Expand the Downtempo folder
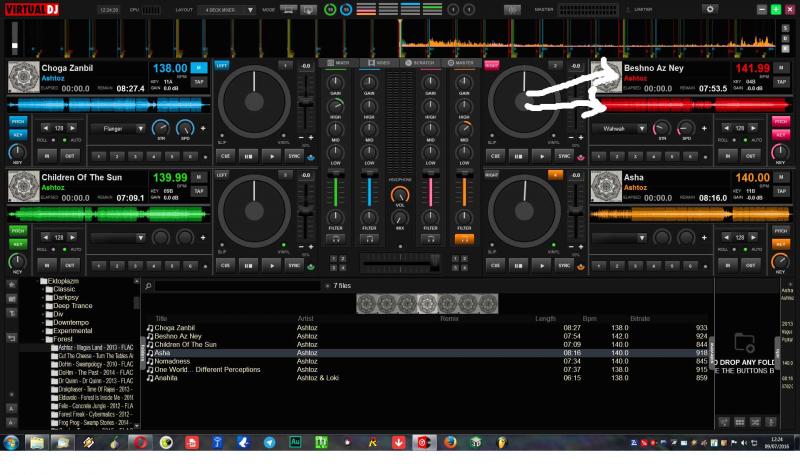This screenshot has width=800, height=475. [43, 322]
